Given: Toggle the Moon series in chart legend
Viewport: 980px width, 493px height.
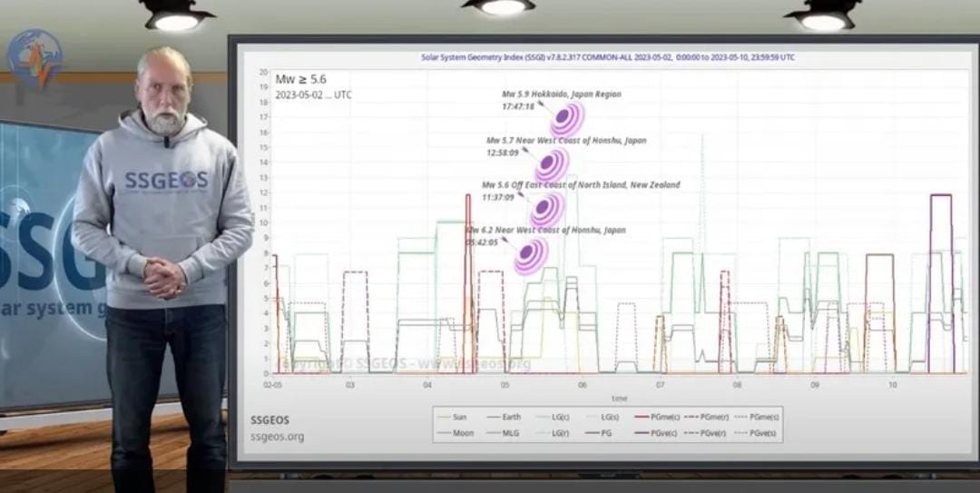Looking at the screenshot, I should [455, 433].
